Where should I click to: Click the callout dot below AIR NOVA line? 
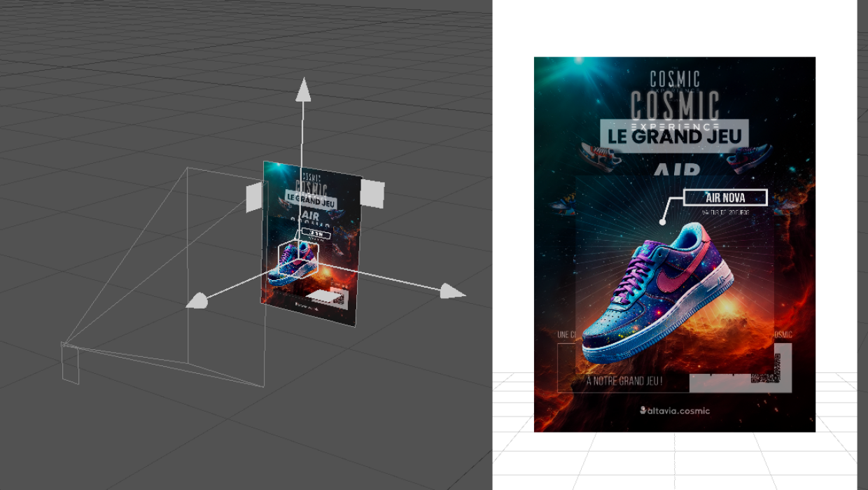click(x=662, y=222)
